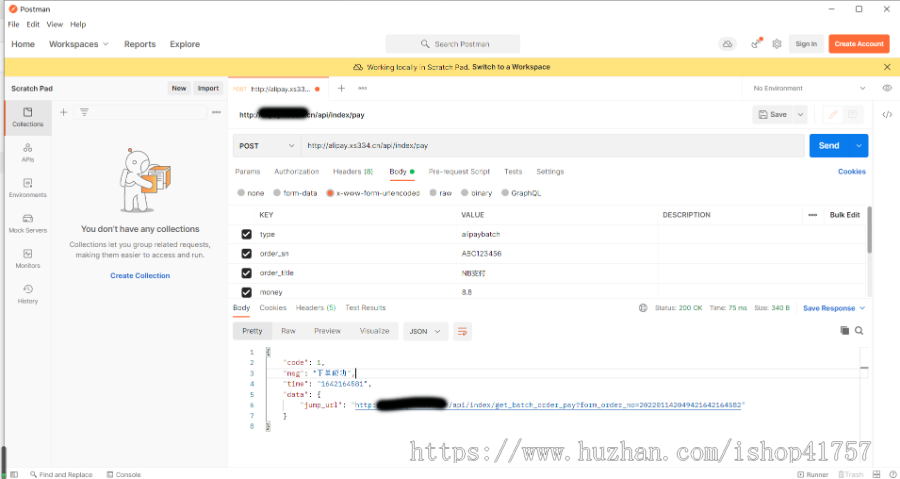Image resolution: width=900 pixels, height=479 pixels.
Task: Switch to the Pre-request Script tab
Action: point(459,172)
